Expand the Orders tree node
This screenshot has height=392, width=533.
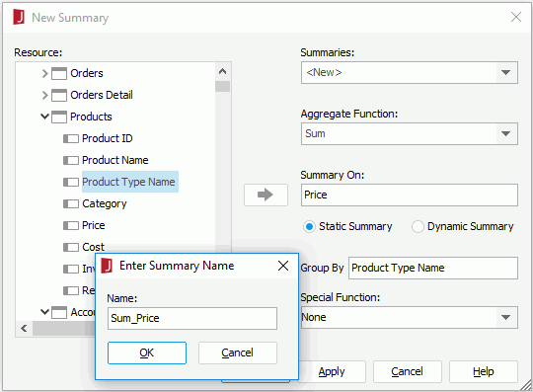tap(44, 73)
